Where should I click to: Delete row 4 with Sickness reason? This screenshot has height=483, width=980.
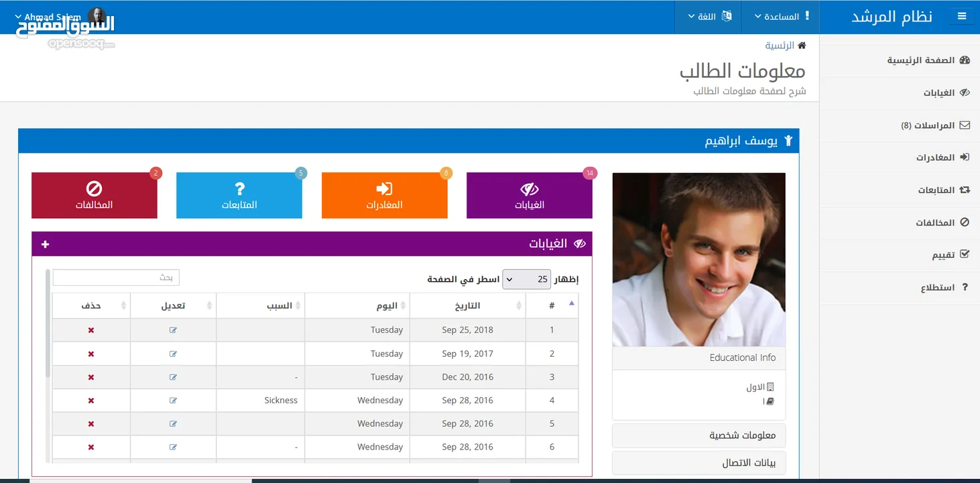(91, 400)
